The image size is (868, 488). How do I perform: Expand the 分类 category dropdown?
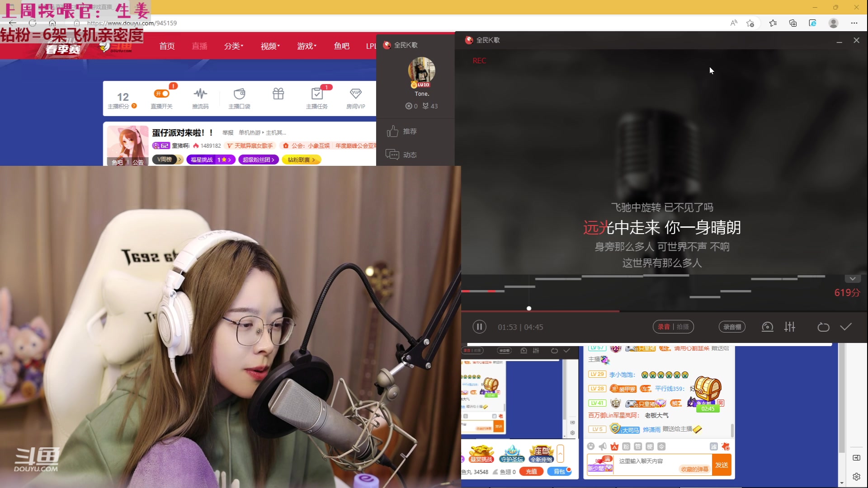point(234,46)
